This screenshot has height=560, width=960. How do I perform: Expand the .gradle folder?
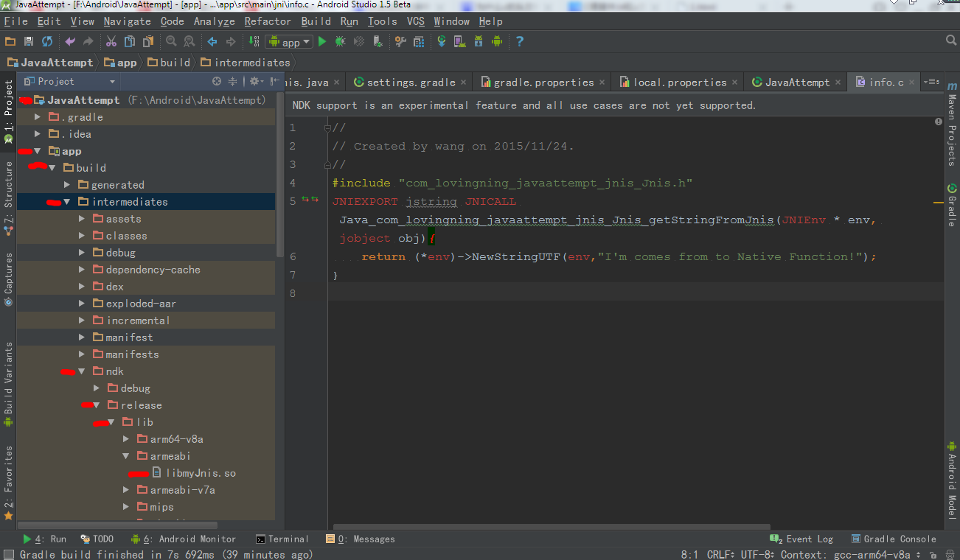coord(38,117)
